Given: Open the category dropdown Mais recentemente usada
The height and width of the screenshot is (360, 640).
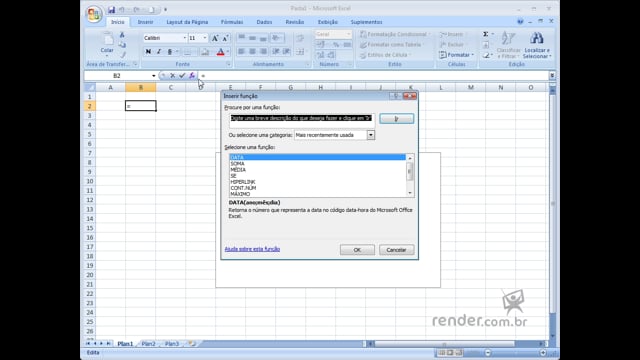Looking at the screenshot, I should [x=371, y=135].
